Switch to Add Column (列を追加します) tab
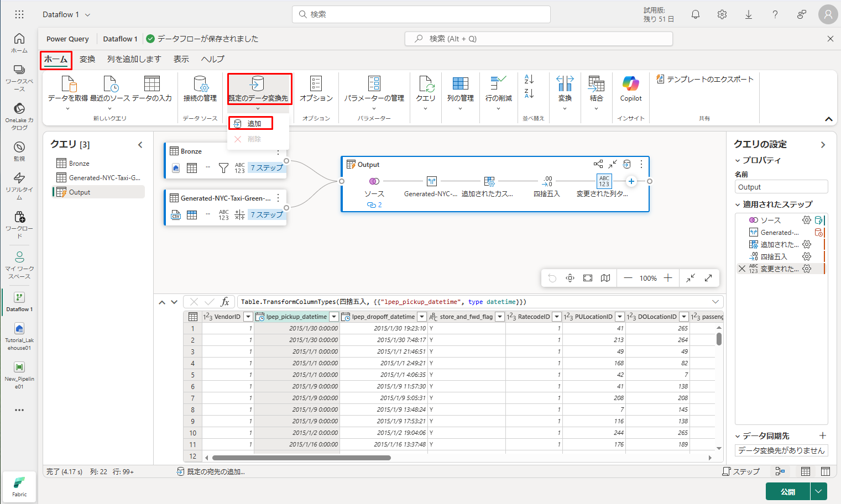 134,59
